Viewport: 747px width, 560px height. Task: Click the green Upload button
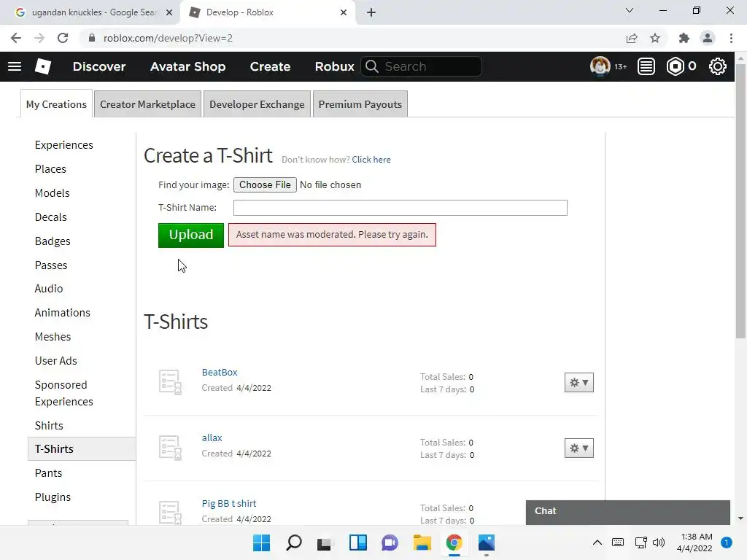[x=191, y=236]
